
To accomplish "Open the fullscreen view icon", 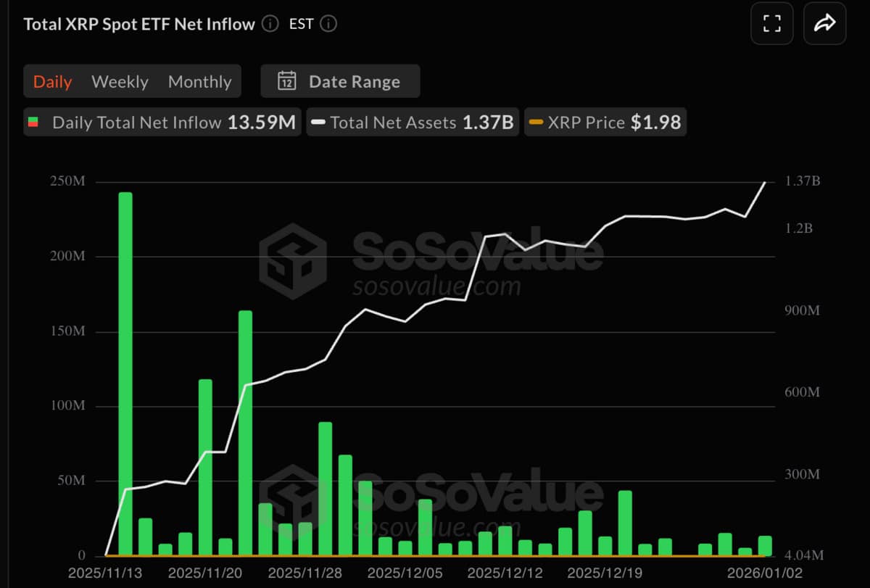I will click(x=771, y=23).
